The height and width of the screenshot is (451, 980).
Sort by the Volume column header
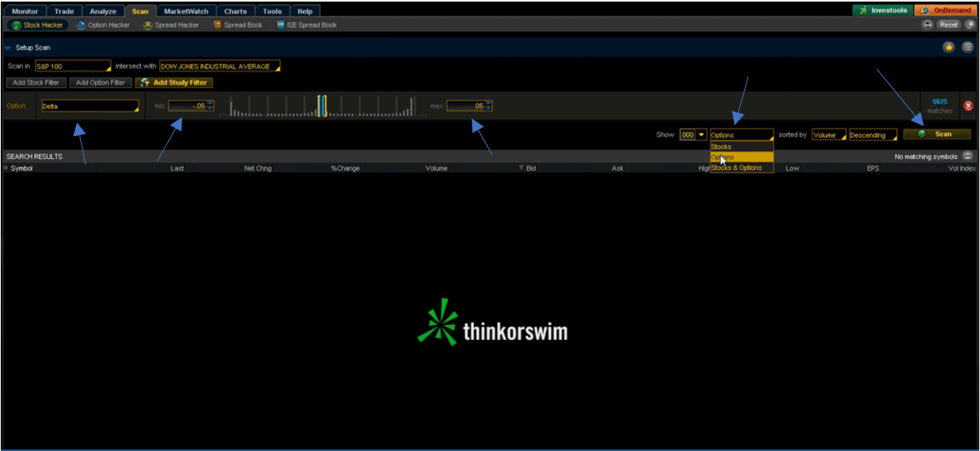point(436,168)
